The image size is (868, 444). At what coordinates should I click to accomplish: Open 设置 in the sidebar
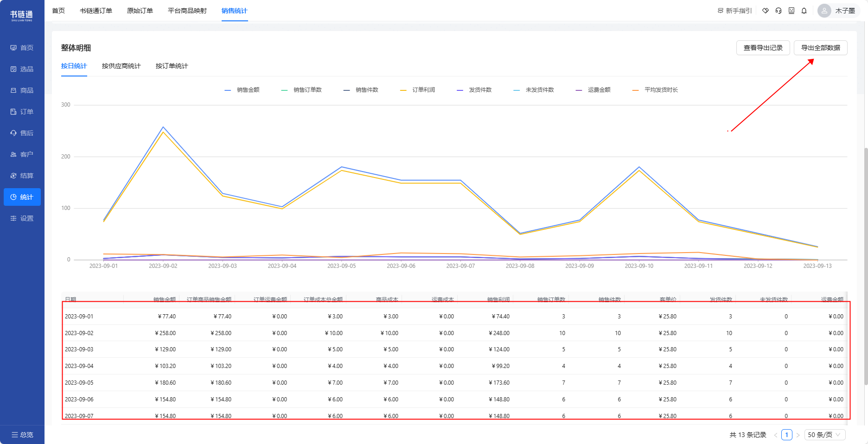(x=22, y=218)
